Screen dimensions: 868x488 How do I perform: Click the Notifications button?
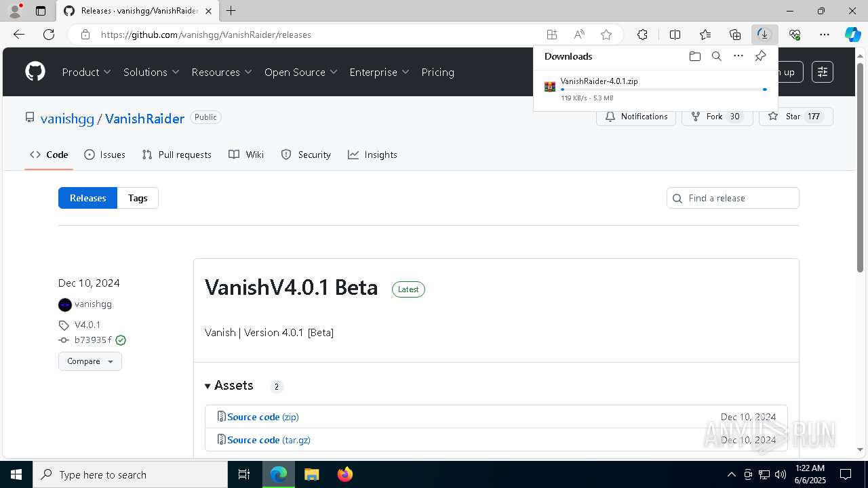(636, 117)
